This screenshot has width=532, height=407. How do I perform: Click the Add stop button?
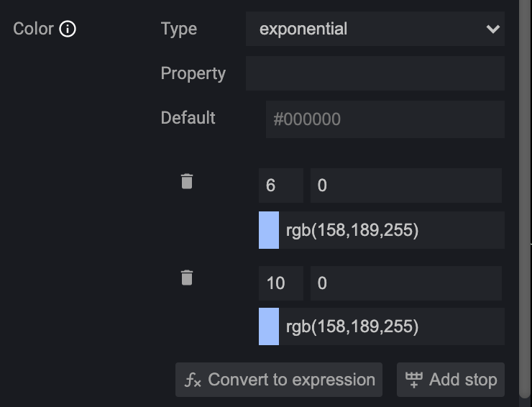(451, 380)
